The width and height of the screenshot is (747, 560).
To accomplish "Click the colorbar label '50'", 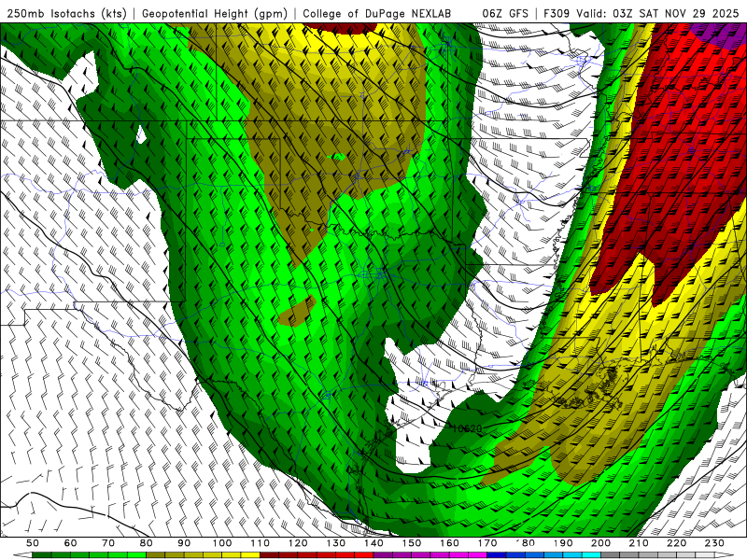I will tap(33, 543).
